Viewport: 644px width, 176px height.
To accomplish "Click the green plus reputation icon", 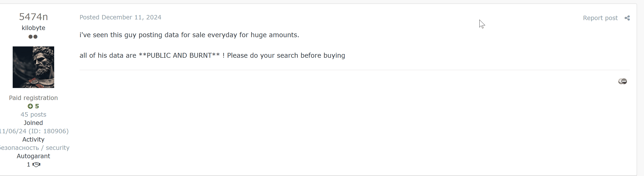I will tap(30, 106).
